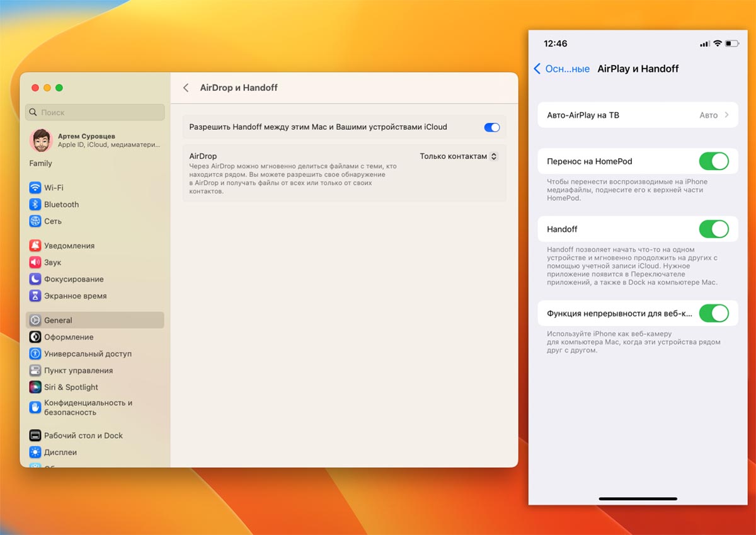Click the iPhone cellular signal bars

(704, 43)
